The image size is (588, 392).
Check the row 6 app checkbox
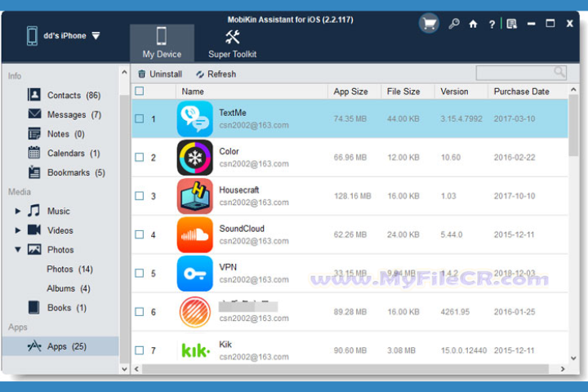pos(139,312)
